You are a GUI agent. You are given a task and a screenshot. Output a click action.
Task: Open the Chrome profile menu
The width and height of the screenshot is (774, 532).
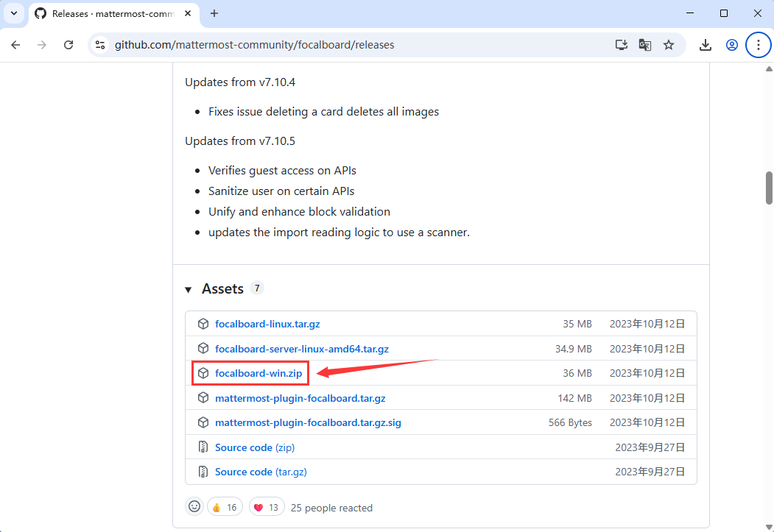pos(732,45)
